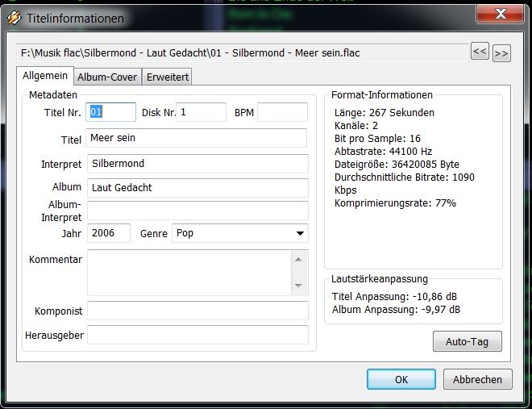Open the Erweitert tab
Screen dimensions: 532x409
tap(168, 77)
